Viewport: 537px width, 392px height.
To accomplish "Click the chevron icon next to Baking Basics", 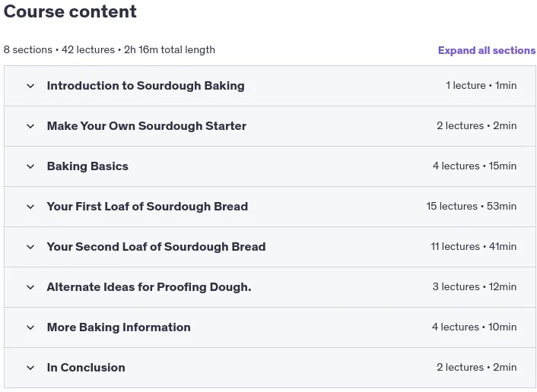I will pos(30,166).
